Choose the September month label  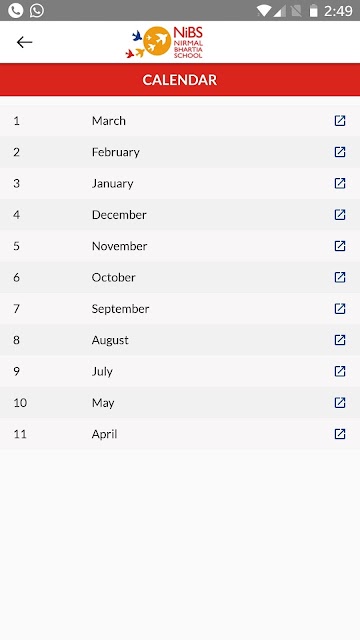click(x=120, y=309)
